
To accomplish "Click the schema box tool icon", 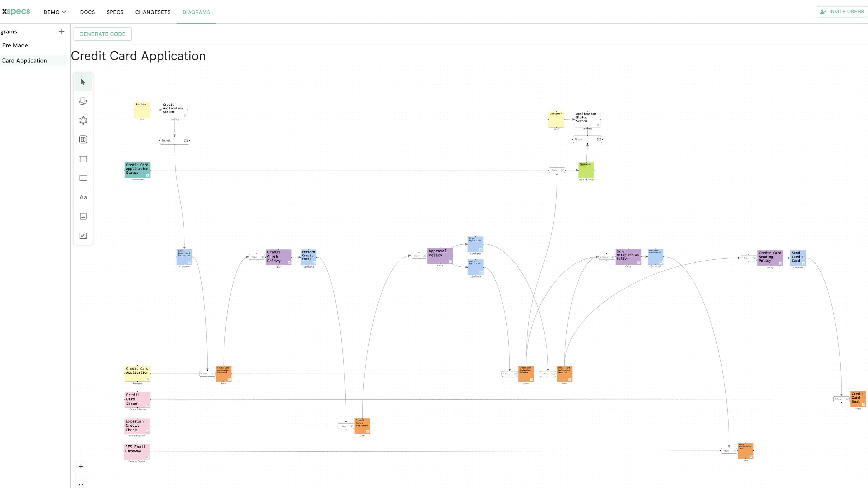I will point(83,140).
